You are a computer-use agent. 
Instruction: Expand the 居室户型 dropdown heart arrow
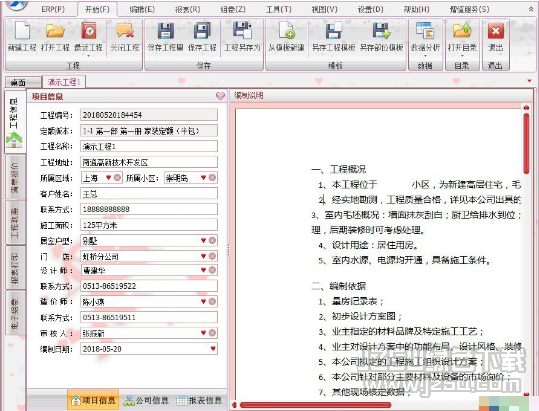pos(204,241)
